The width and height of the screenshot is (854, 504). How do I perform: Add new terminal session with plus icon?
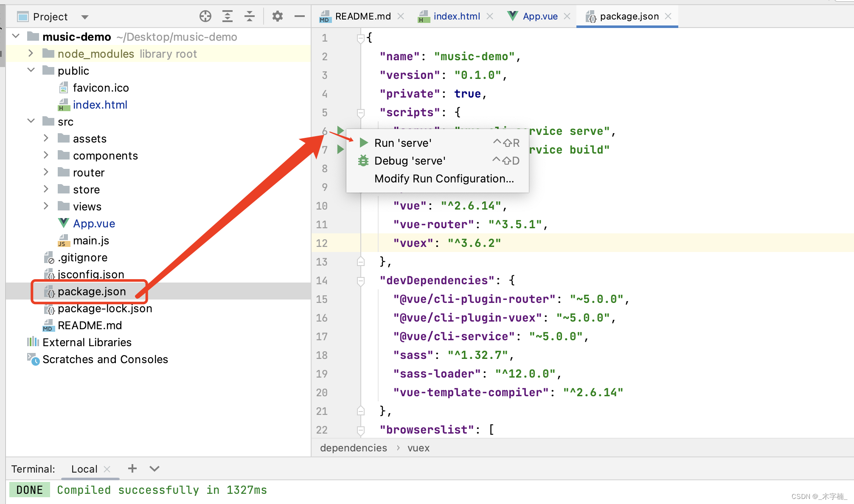click(132, 468)
